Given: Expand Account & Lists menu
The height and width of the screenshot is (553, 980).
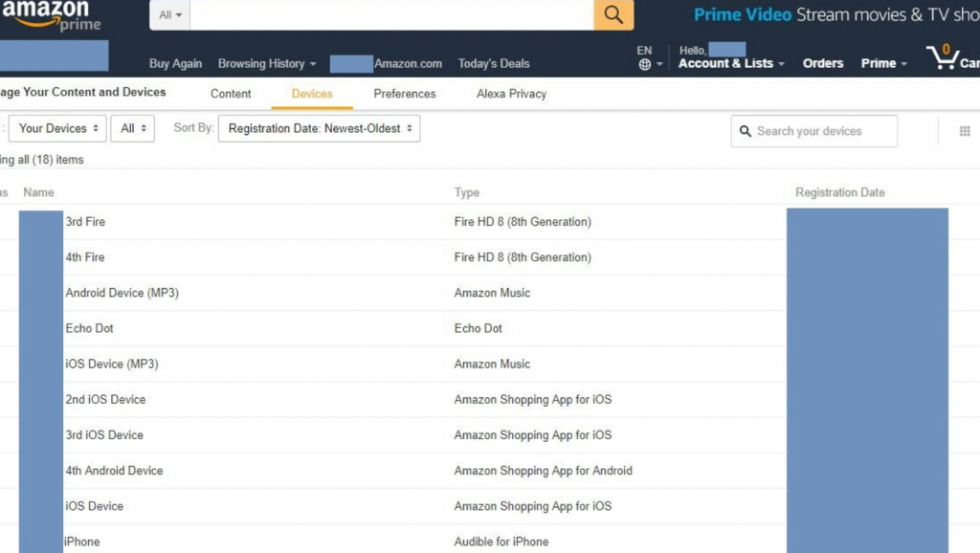Looking at the screenshot, I should click(x=731, y=64).
